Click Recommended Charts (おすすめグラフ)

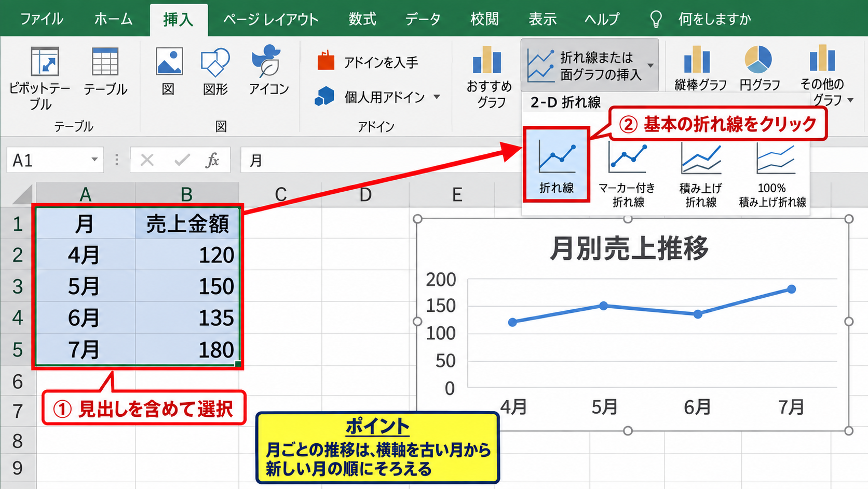488,77
